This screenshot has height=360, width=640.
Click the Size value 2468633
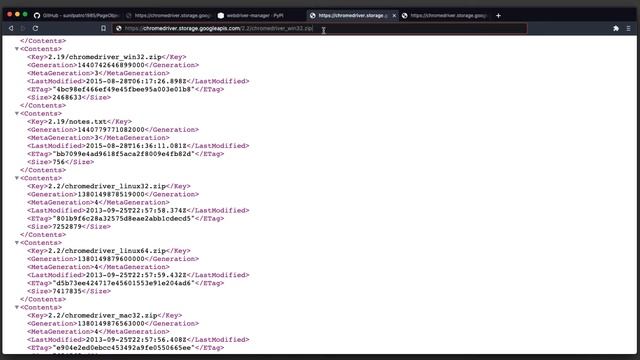[67, 98]
